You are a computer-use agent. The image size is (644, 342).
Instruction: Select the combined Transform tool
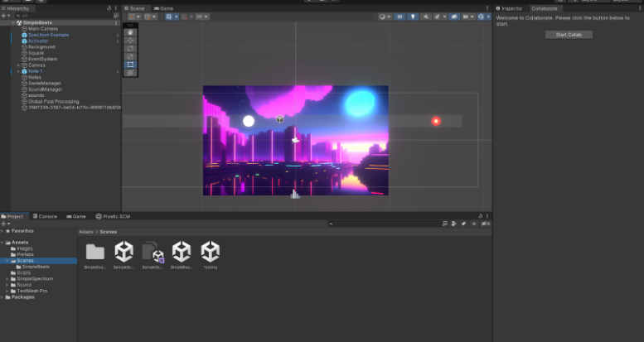click(130, 73)
